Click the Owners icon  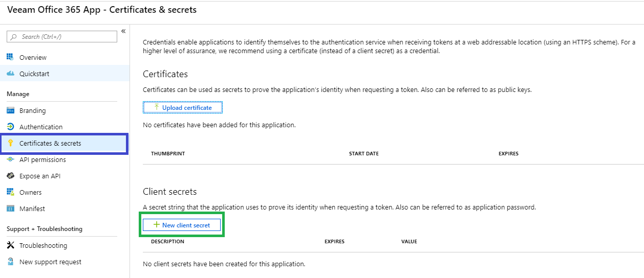[x=10, y=192]
